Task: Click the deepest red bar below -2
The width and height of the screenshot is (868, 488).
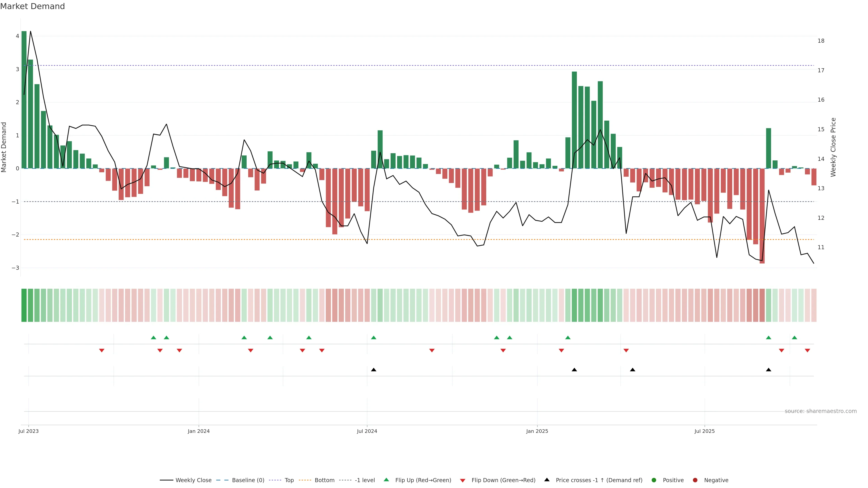Action: pyautogui.click(x=762, y=216)
